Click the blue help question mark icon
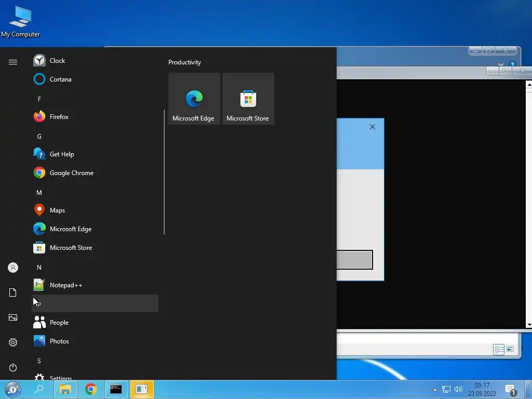532x399 pixels. pos(512,64)
